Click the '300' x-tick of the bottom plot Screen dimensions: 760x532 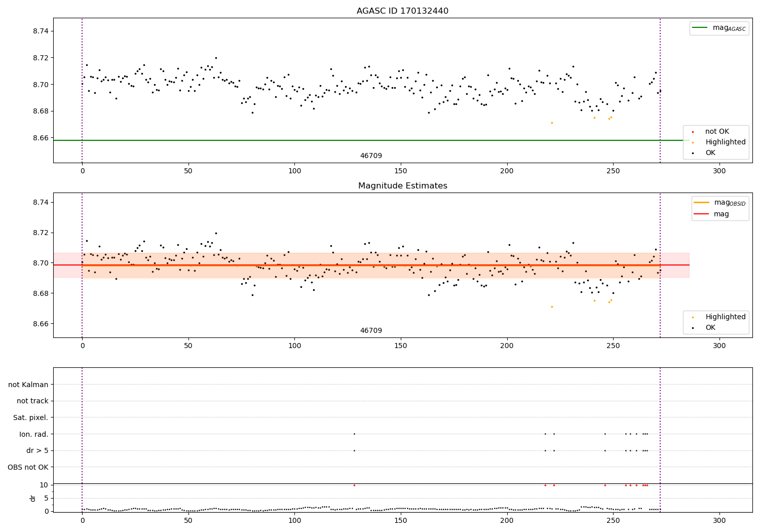click(x=719, y=520)
